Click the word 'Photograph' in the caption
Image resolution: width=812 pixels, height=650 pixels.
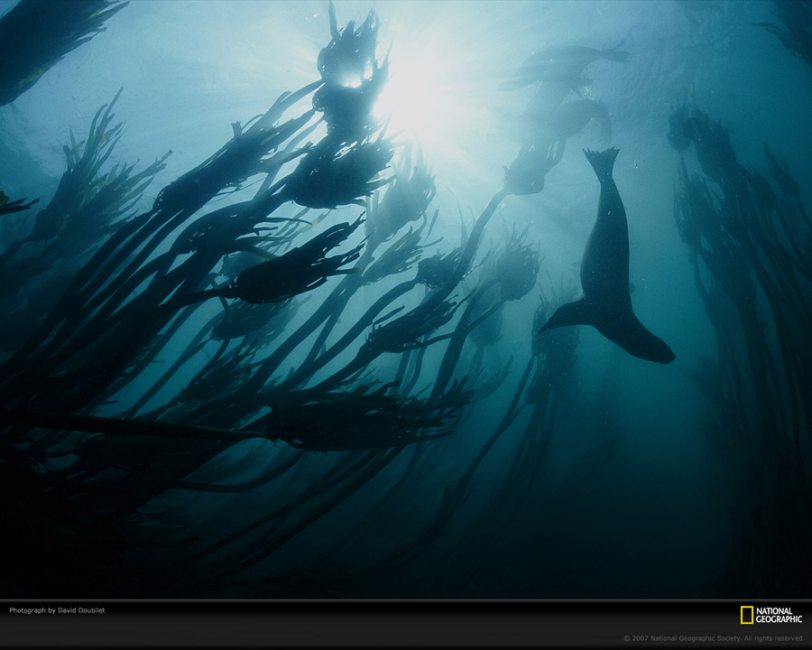tap(27, 610)
